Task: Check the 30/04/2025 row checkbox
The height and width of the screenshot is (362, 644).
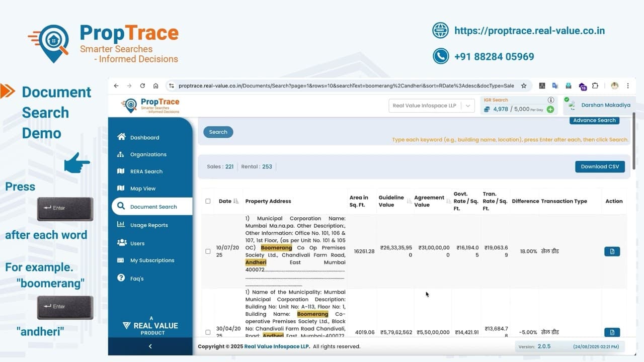Action: click(x=208, y=332)
